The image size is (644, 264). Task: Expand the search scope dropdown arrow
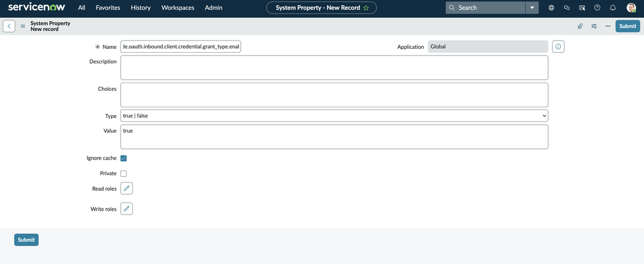(x=532, y=8)
